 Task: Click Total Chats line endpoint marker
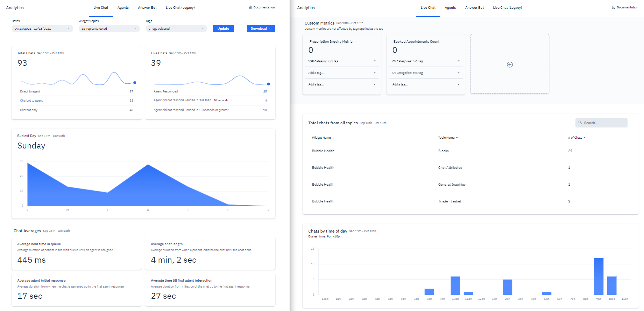(x=135, y=83)
